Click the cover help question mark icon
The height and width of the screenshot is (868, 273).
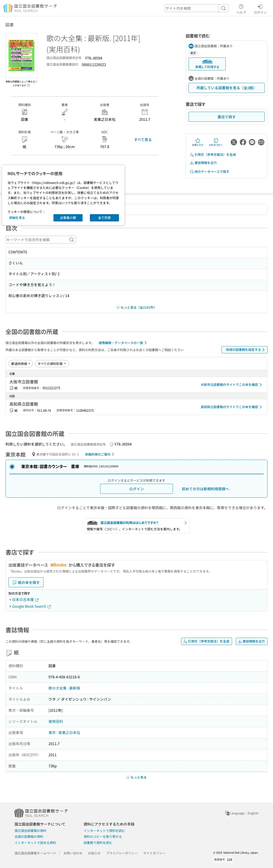28,85
